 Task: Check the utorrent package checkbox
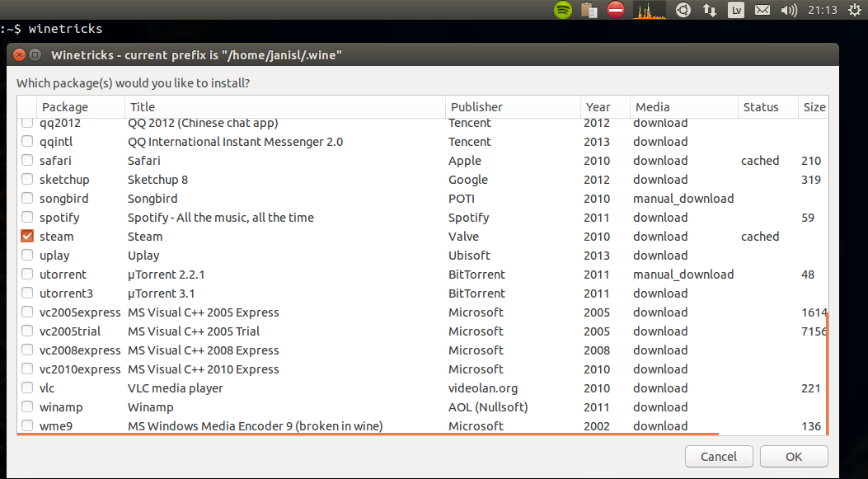pos(26,274)
